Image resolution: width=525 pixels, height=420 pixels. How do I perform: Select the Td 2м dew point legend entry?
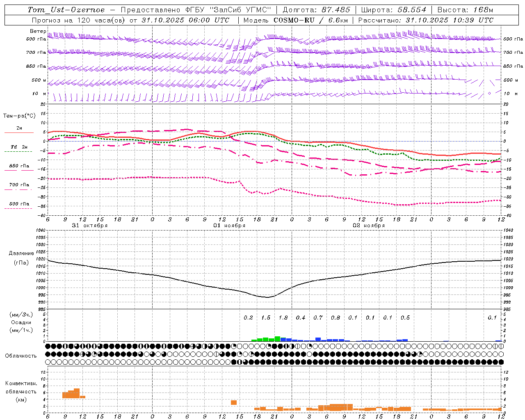click(x=19, y=147)
